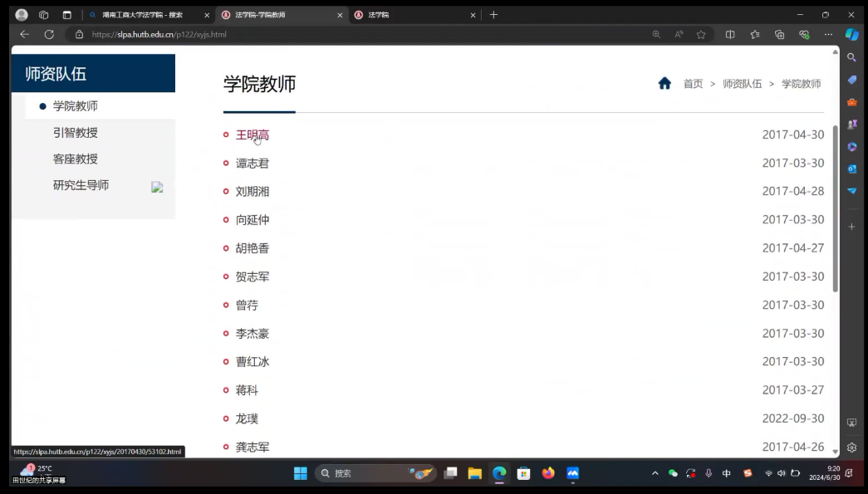Viewport: 868px width, 494px height.
Task: Open the zoom magnifier in the address bar
Action: click(x=656, y=35)
